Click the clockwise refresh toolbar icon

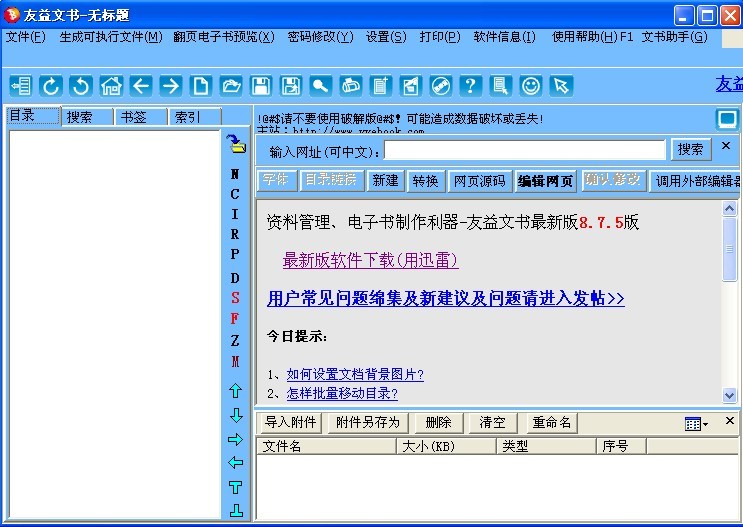coord(51,86)
